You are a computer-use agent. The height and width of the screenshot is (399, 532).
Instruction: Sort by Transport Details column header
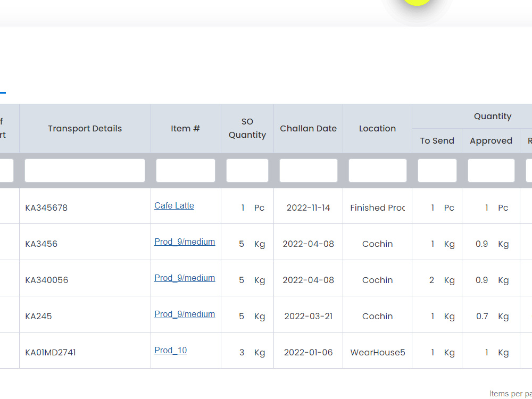point(85,129)
